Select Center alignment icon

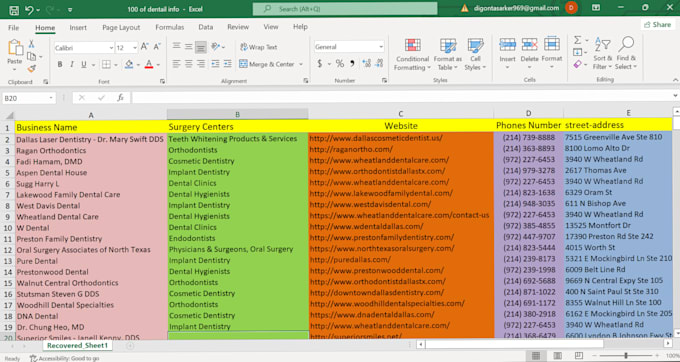(x=189, y=64)
